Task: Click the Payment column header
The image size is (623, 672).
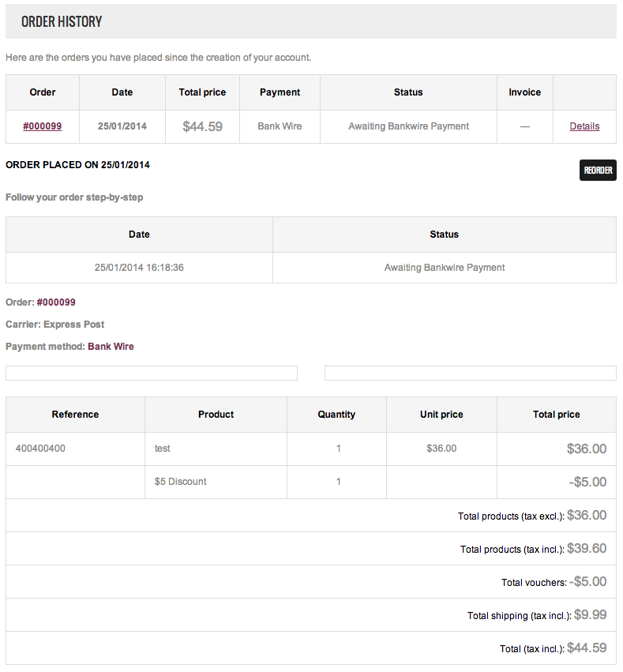Action: [x=280, y=92]
